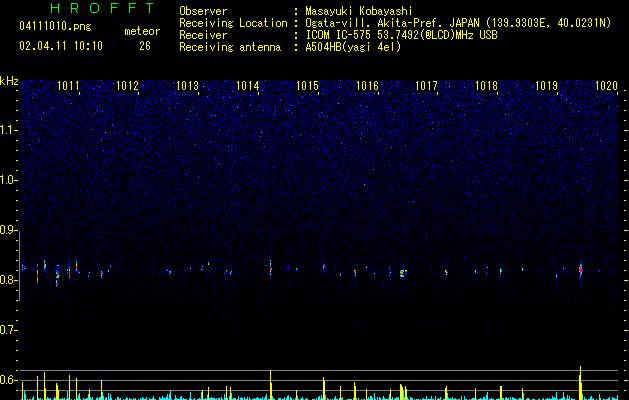This screenshot has height=400, width=629.
Task: Click the Receiving Location label
Action: click(x=233, y=23)
